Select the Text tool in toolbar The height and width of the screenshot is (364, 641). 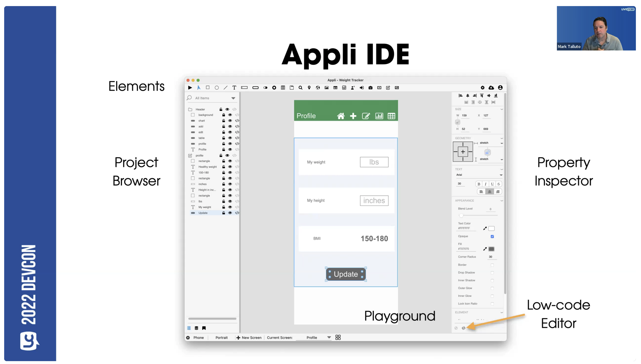tap(234, 87)
